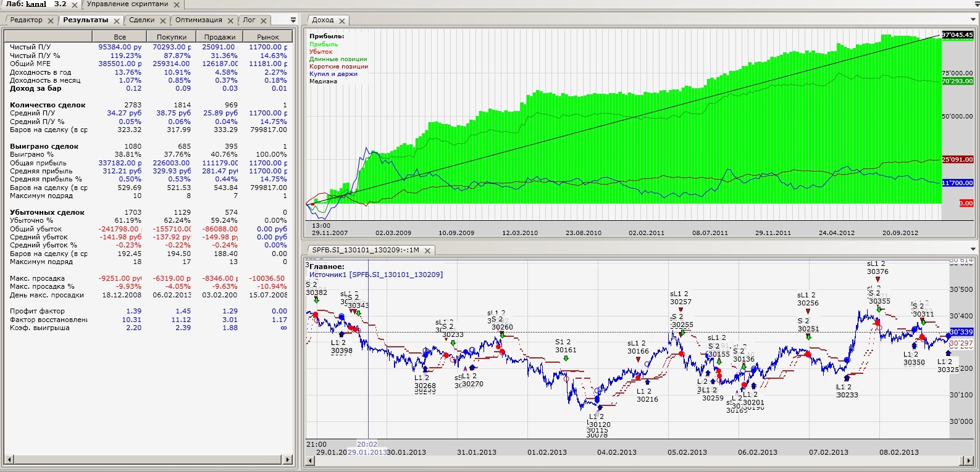Image resolution: width=980 pixels, height=472 pixels.
Task: Close the SPFB.SI price chart tab
Action: [427, 250]
